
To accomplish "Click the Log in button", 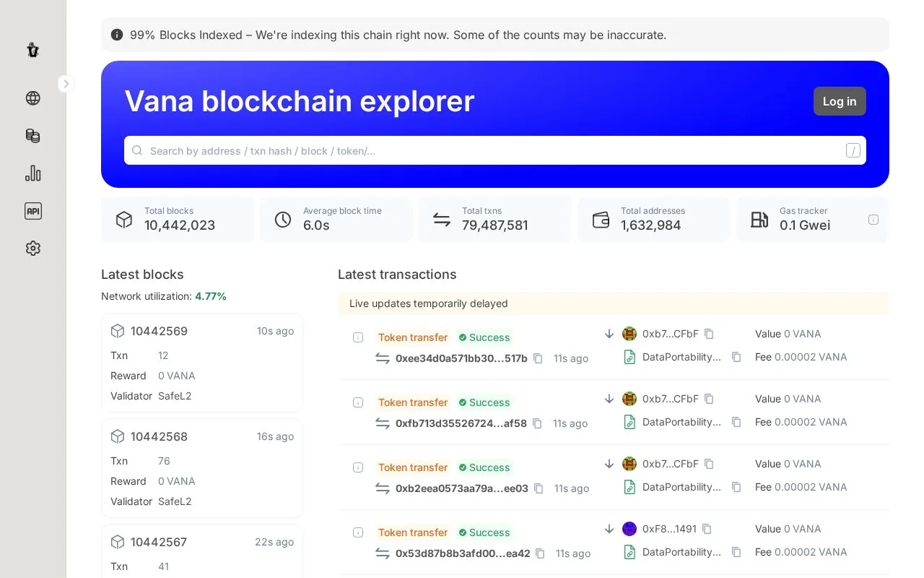I will [x=840, y=101].
